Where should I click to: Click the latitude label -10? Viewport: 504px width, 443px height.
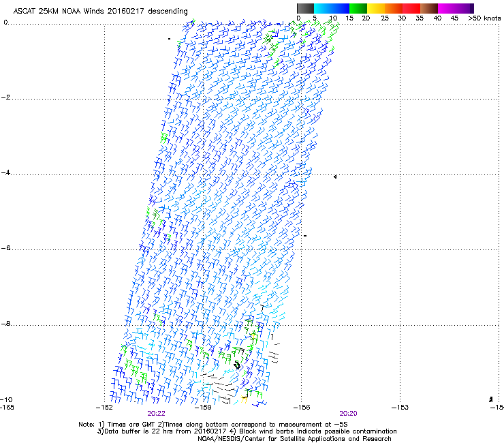(6, 399)
